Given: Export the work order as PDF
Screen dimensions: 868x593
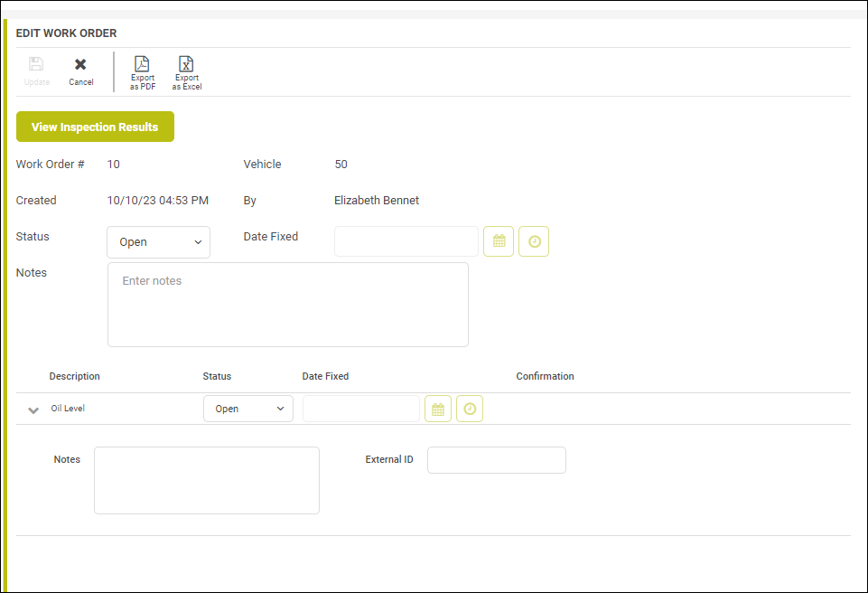Looking at the screenshot, I should [x=143, y=72].
